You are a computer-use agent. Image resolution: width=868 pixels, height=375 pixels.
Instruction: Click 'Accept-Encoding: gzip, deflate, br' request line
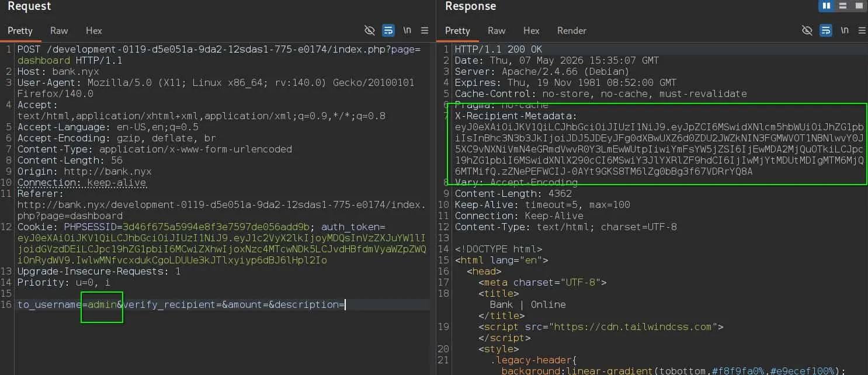click(117, 138)
